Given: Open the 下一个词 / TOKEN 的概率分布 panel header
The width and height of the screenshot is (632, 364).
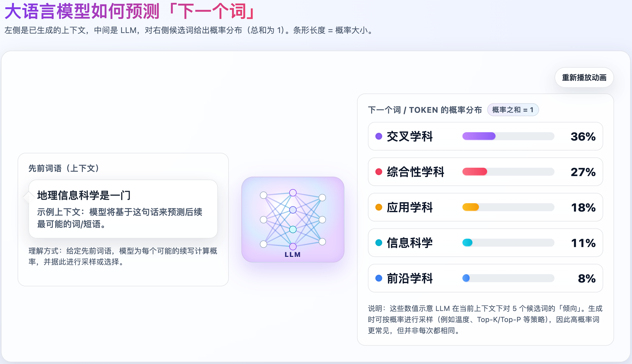Looking at the screenshot, I should point(425,110).
